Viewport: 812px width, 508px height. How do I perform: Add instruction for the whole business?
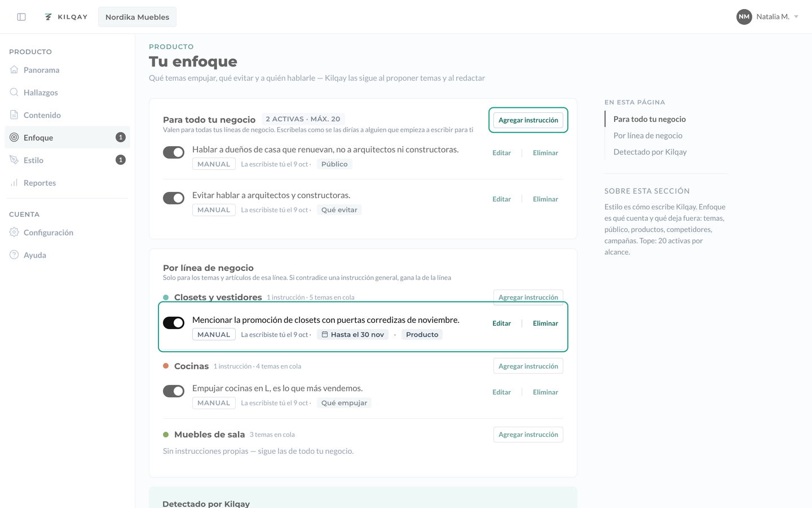(528, 120)
